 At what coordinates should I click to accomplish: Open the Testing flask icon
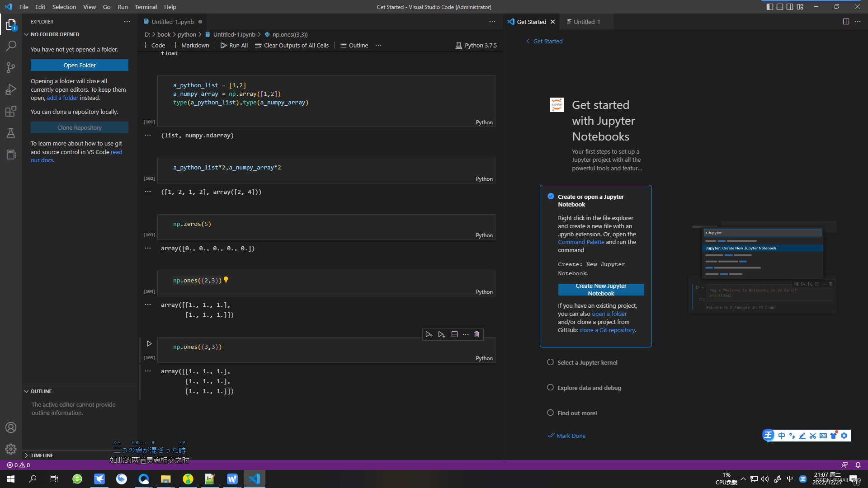pyautogui.click(x=11, y=133)
